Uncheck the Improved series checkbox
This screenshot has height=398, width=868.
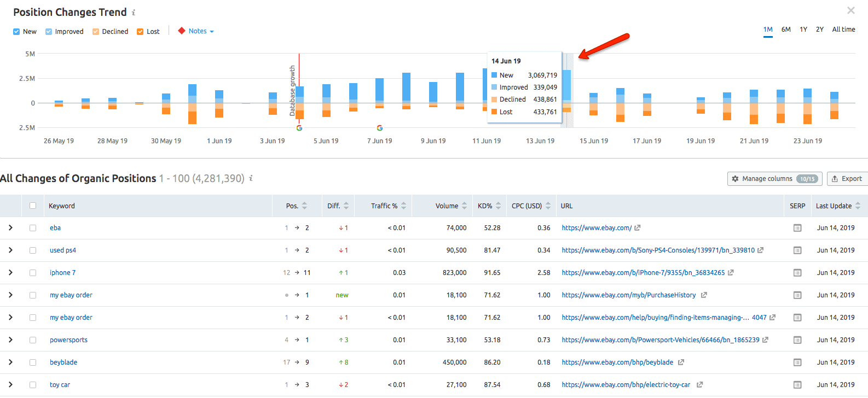tap(49, 32)
